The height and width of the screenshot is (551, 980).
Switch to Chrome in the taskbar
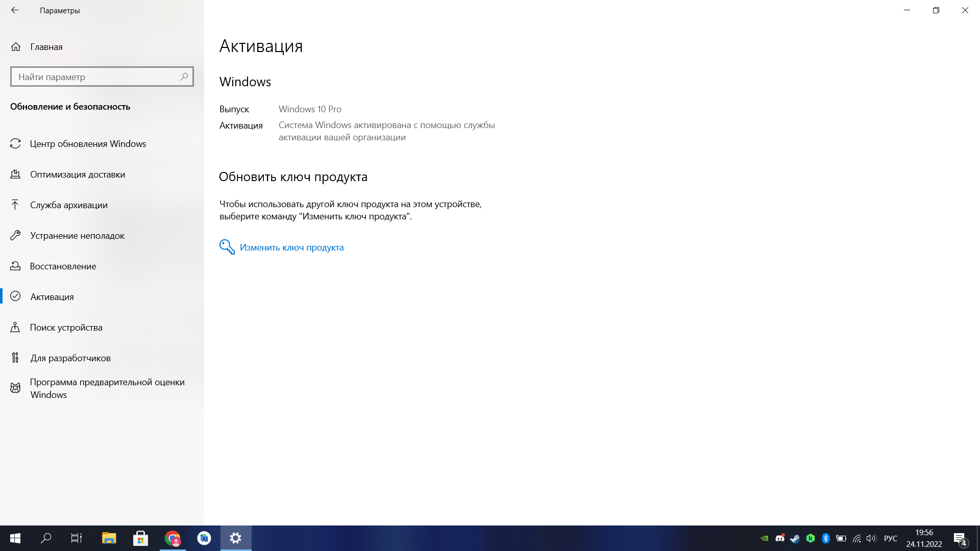[x=173, y=538]
